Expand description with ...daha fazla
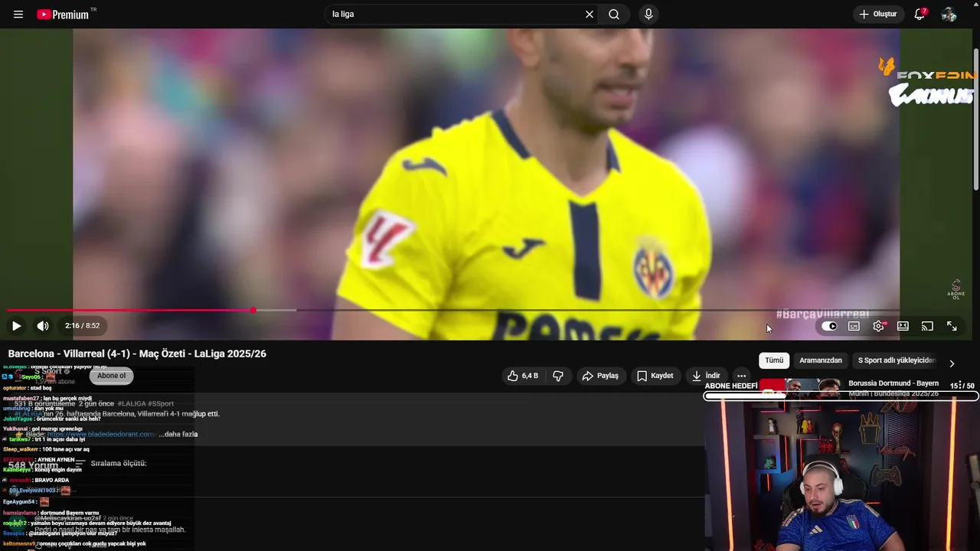This screenshot has height=551, width=980. click(x=178, y=434)
